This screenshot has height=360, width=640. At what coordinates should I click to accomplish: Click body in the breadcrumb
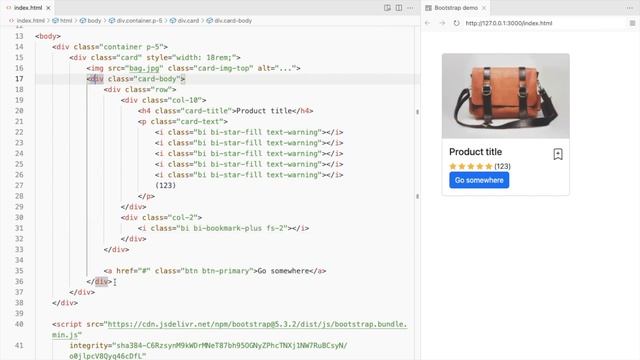tap(94, 20)
